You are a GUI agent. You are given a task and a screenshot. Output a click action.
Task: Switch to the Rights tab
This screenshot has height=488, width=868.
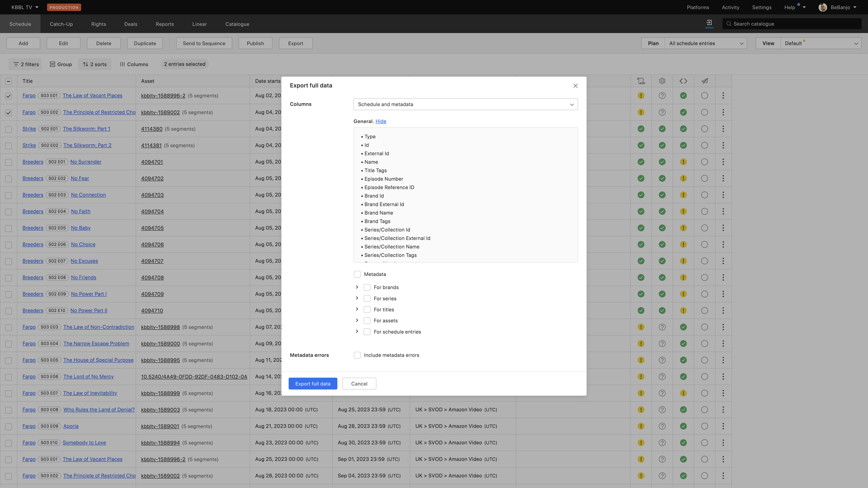coord(98,24)
